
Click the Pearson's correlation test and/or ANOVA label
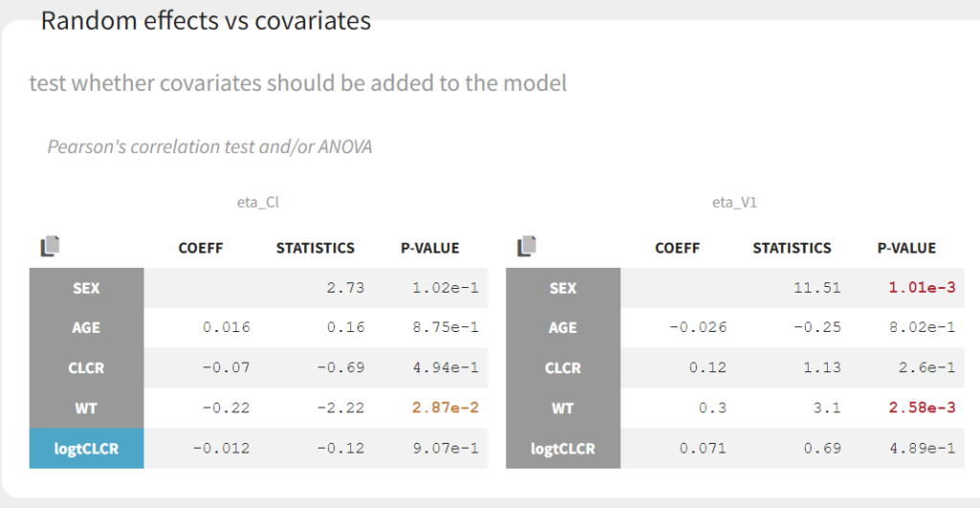click(x=210, y=146)
